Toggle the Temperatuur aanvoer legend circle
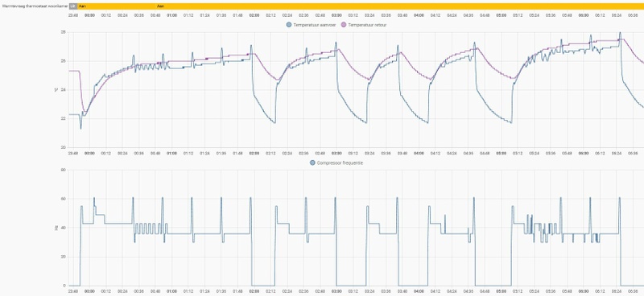Image resolution: width=644 pixels, height=296 pixels. pyautogui.click(x=289, y=25)
